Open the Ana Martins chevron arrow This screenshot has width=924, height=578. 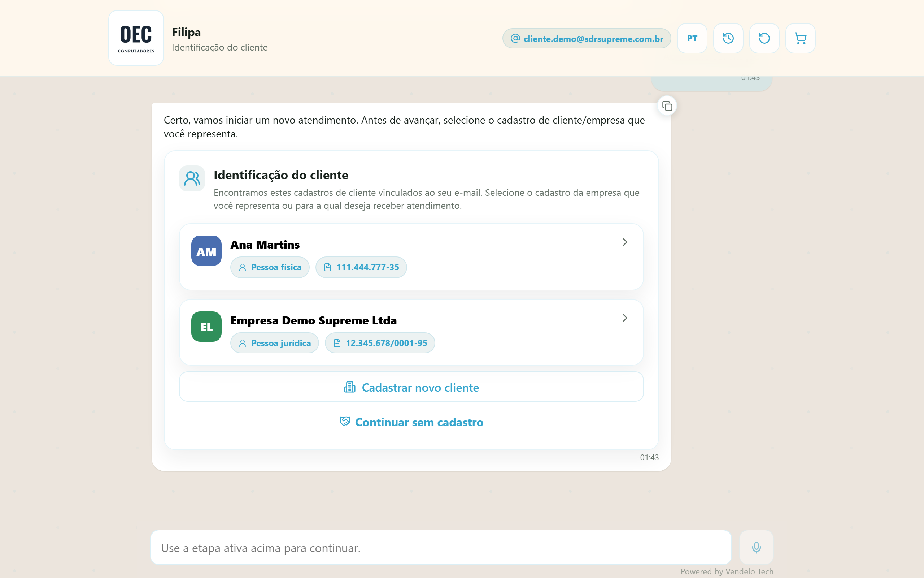[625, 242]
